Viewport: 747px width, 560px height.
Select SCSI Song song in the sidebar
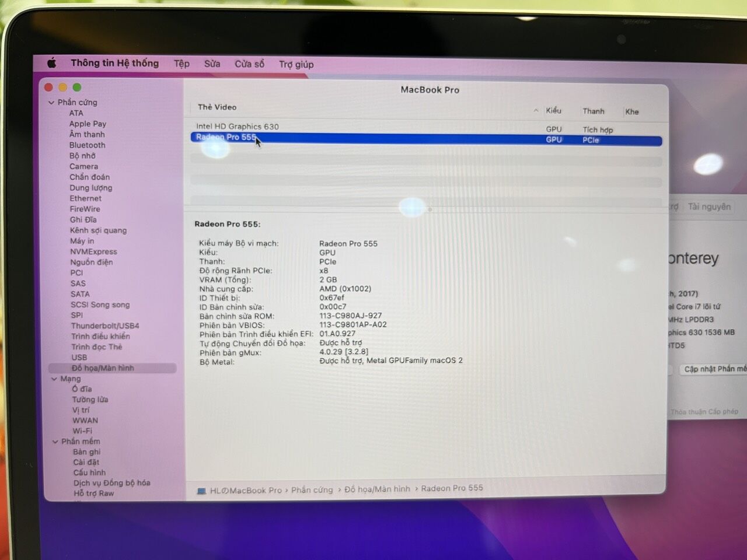pos(100,304)
